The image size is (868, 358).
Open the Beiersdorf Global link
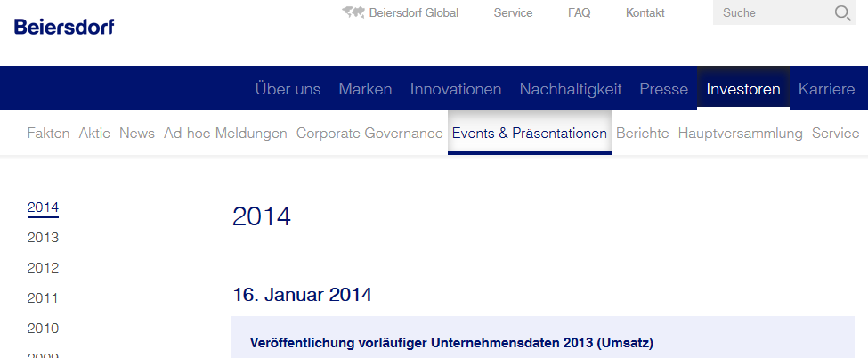pos(413,12)
